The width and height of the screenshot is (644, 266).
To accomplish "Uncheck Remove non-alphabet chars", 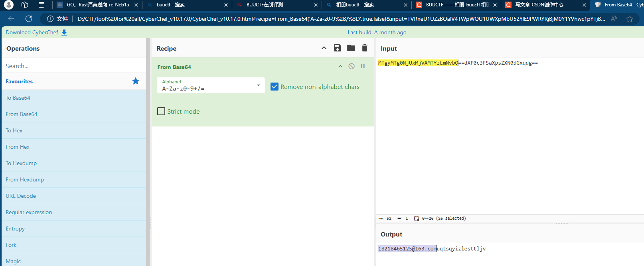I will tap(274, 87).
